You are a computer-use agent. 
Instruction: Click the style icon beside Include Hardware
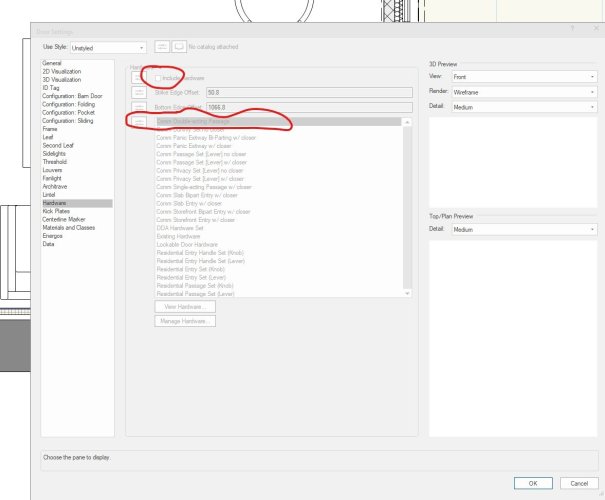coord(140,77)
